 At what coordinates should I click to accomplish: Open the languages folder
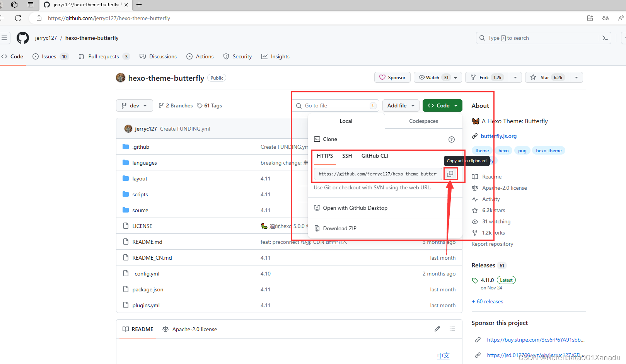[145, 163]
